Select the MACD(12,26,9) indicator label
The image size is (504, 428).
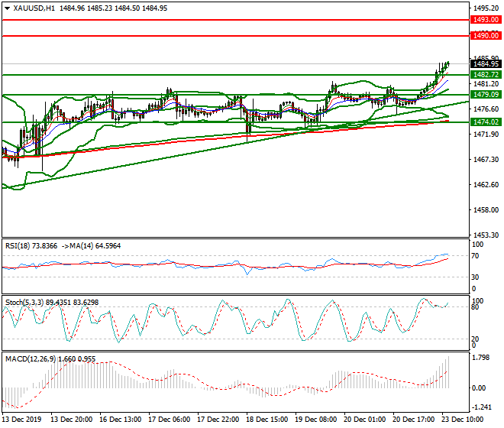pos(50,359)
